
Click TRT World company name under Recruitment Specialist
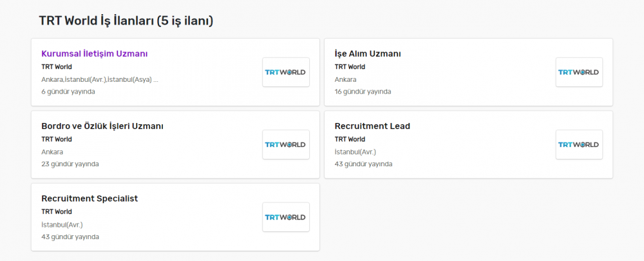pos(57,211)
